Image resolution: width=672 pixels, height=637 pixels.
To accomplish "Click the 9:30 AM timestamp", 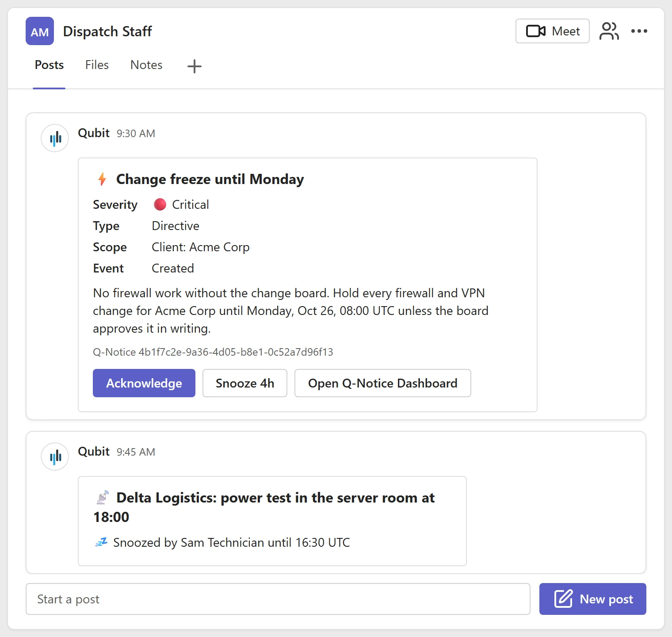I will 136,134.
